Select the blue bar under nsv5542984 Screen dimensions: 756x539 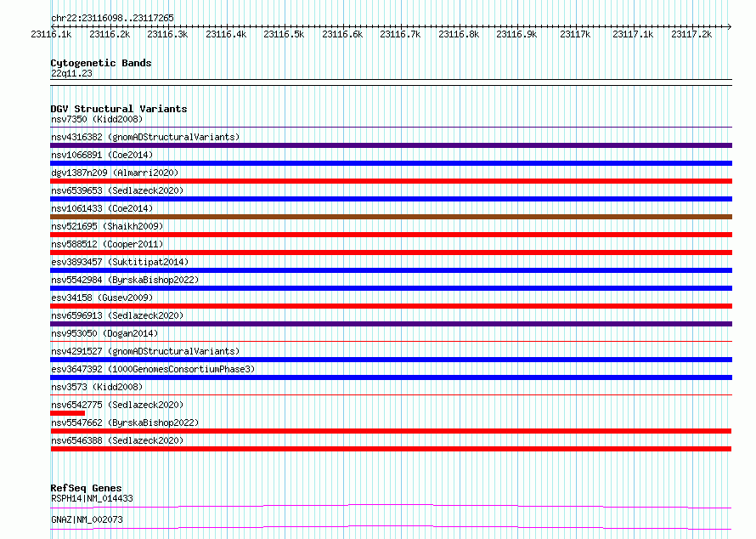point(391,288)
